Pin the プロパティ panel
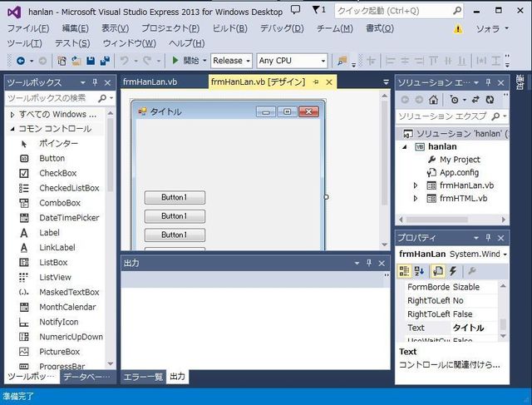 (x=488, y=238)
